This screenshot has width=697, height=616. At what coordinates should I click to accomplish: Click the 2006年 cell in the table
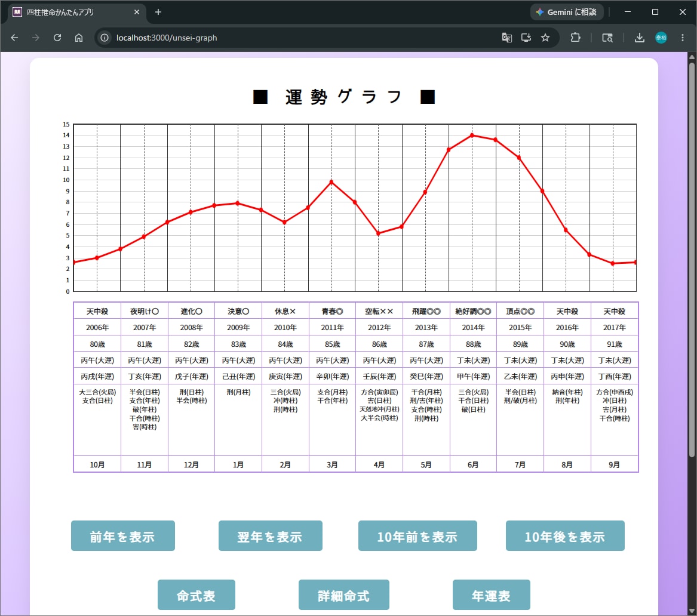click(x=97, y=327)
